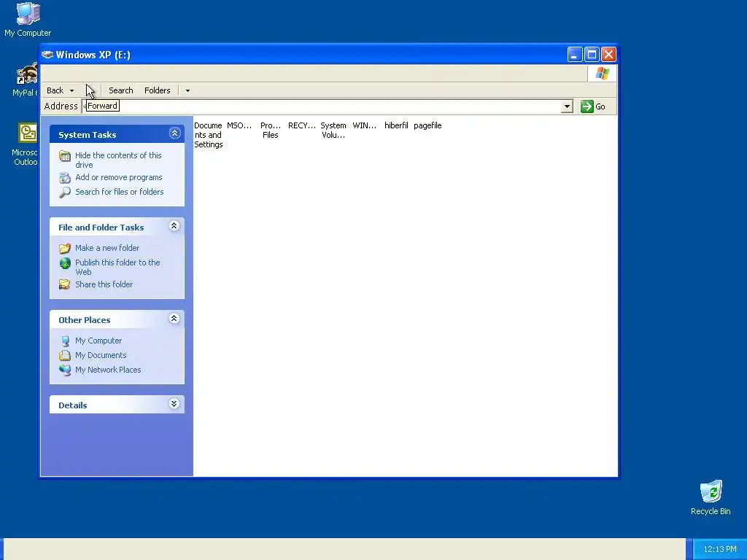Image resolution: width=747 pixels, height=560 pixels.
Task: Collapse the System Tasks panel
Action: [174, 133]
